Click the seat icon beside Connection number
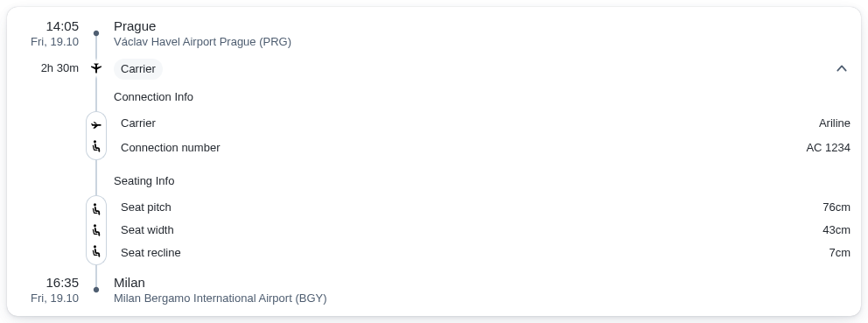868x323 pixels. click(96, 147)
